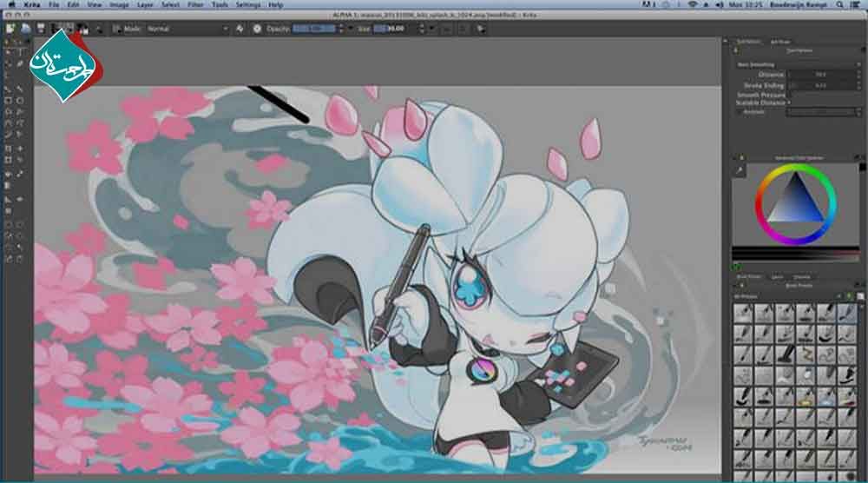
Task: Select the first brush preset thumbnail
Action: click(743, 313)
